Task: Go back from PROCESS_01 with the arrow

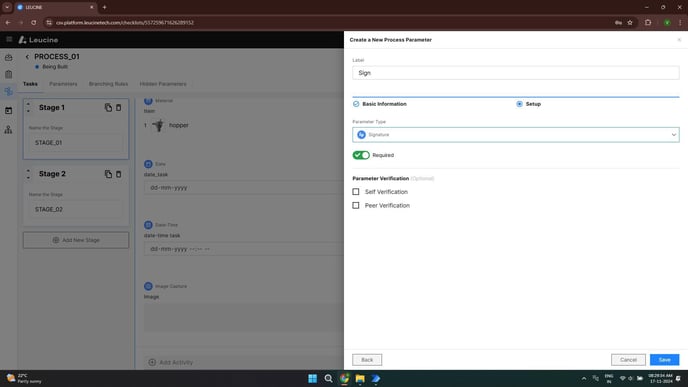Action: [x=27, y=57]
